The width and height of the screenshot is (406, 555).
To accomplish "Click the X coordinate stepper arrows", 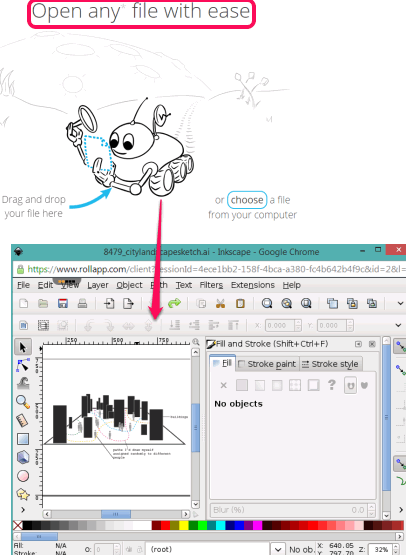I will click(x=298, y=325).
